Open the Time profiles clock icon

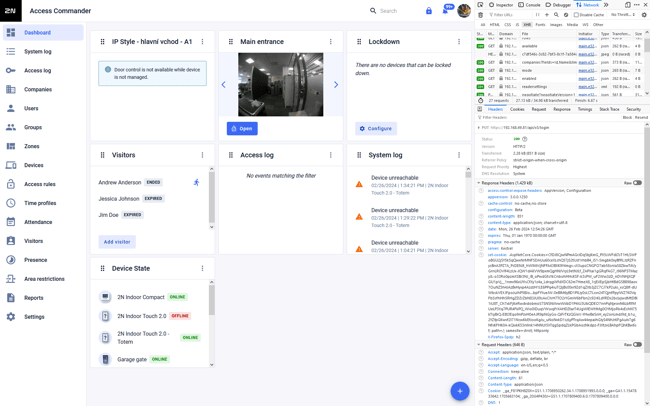11,203
